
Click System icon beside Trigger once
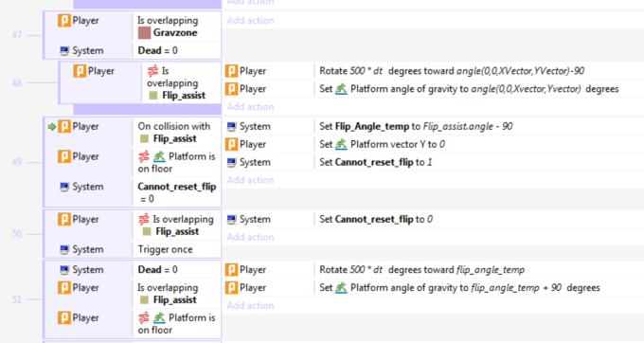[x=64, y=249]
